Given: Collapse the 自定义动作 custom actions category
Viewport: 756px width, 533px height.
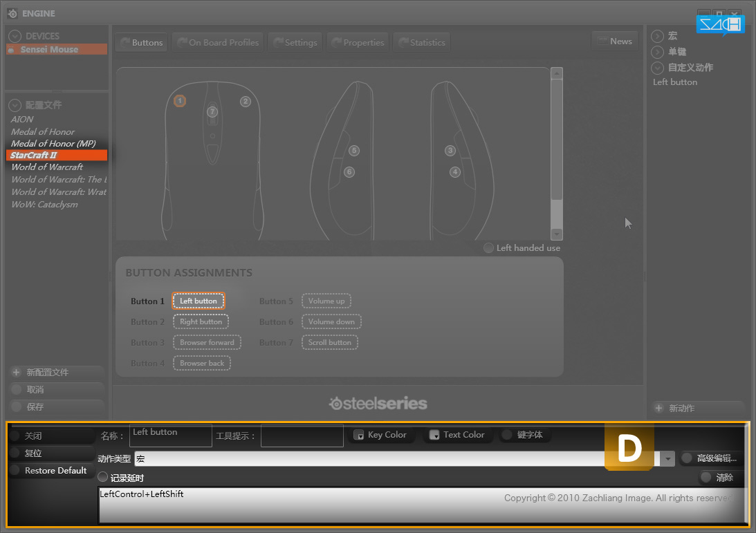Looking at the screenshot, I should point(657,68).
